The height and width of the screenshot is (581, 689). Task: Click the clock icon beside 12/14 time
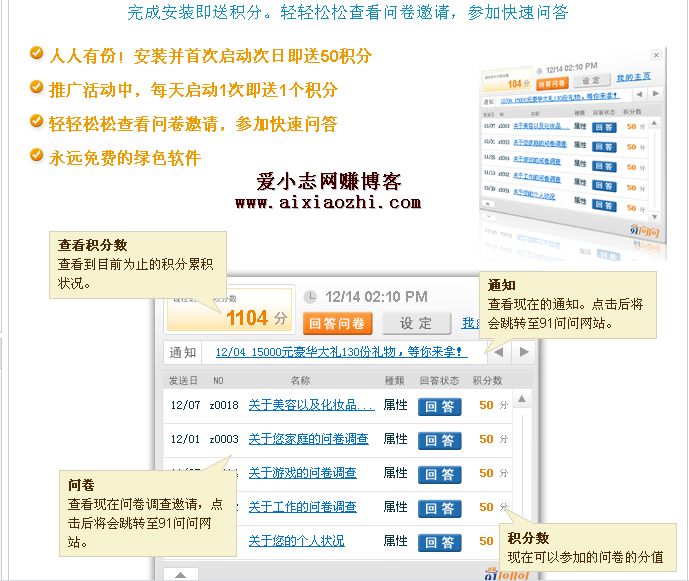click(311, 297)
